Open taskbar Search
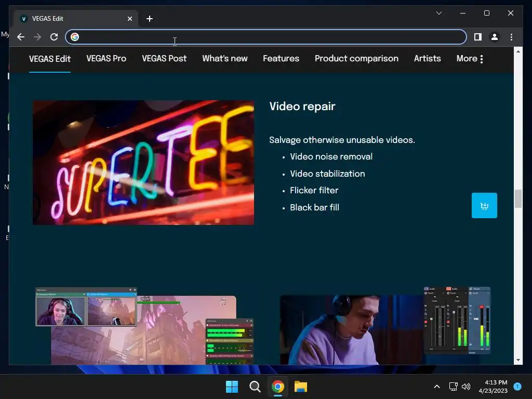 255,387
